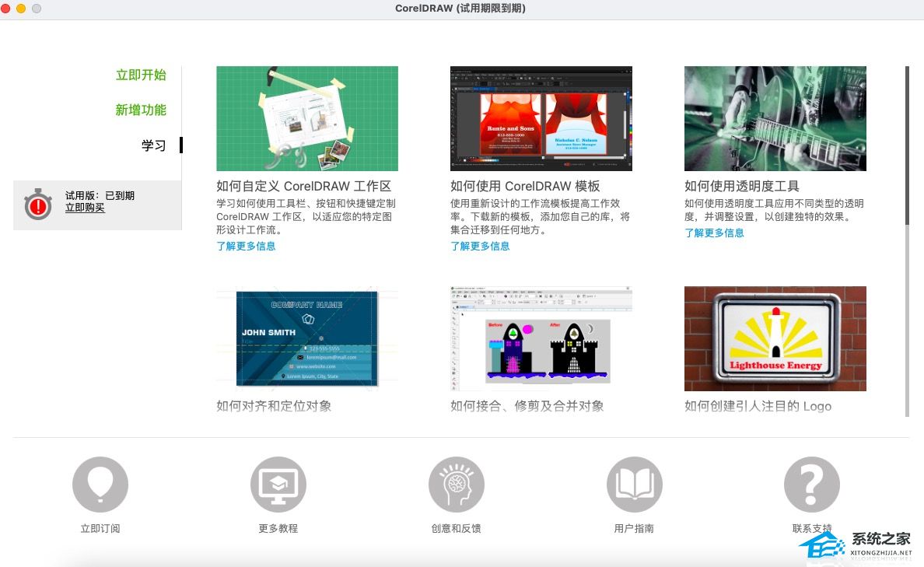
Task: Click the title 如何使用透明度工具
Action: coord(741,186)
